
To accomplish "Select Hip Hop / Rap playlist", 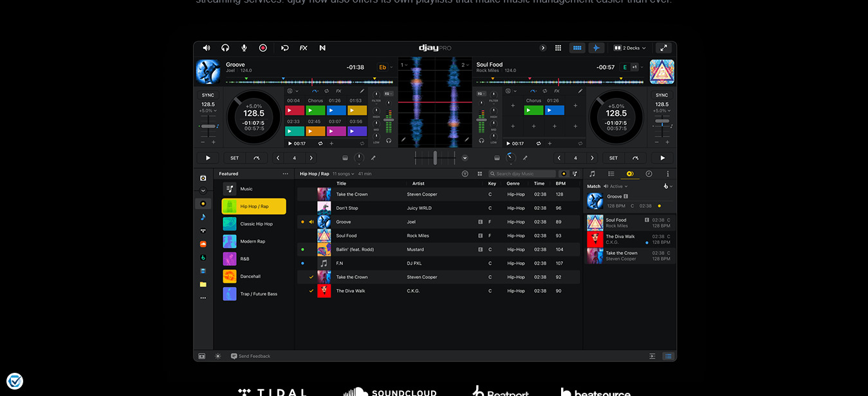I will pyautogui.click(x=254, y=206).
